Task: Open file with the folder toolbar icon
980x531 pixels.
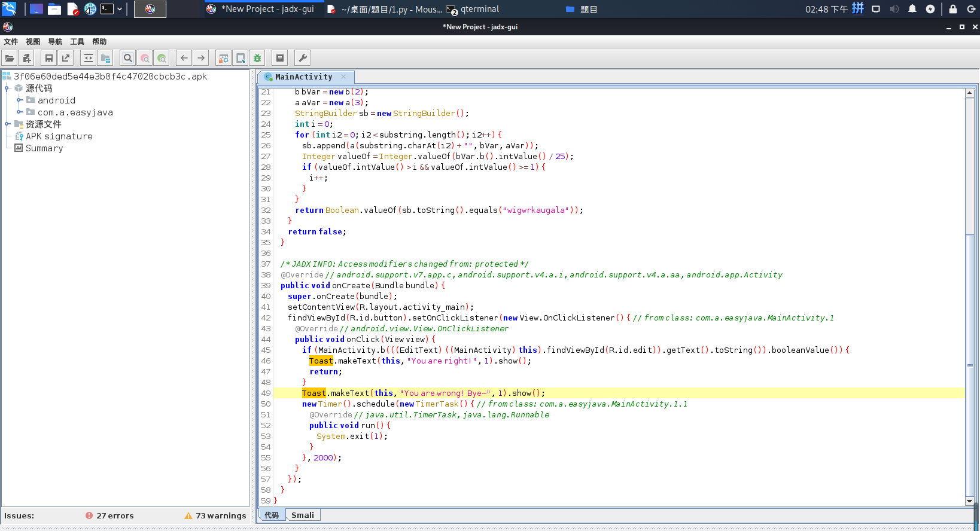Action: pyautogui.click(x=10, y=58)
